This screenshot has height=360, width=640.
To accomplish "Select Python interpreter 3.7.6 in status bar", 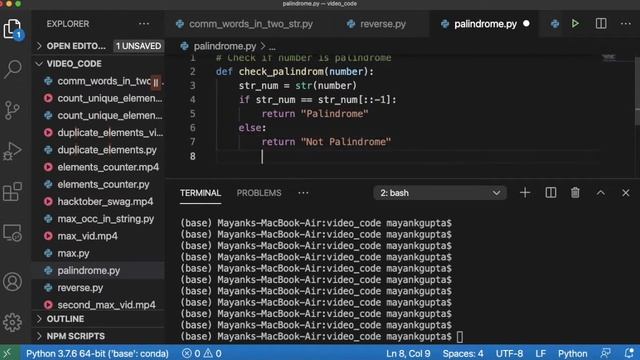I will click(x=97, y=353).
